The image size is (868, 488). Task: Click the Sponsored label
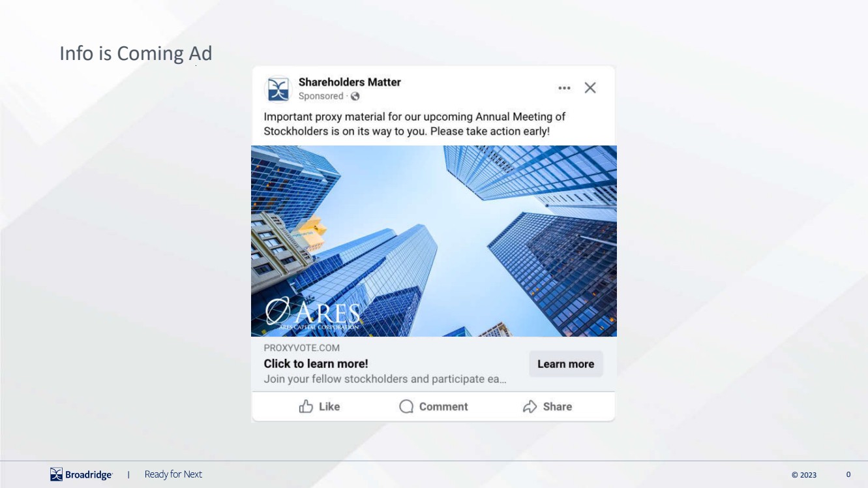pos(320,97)
